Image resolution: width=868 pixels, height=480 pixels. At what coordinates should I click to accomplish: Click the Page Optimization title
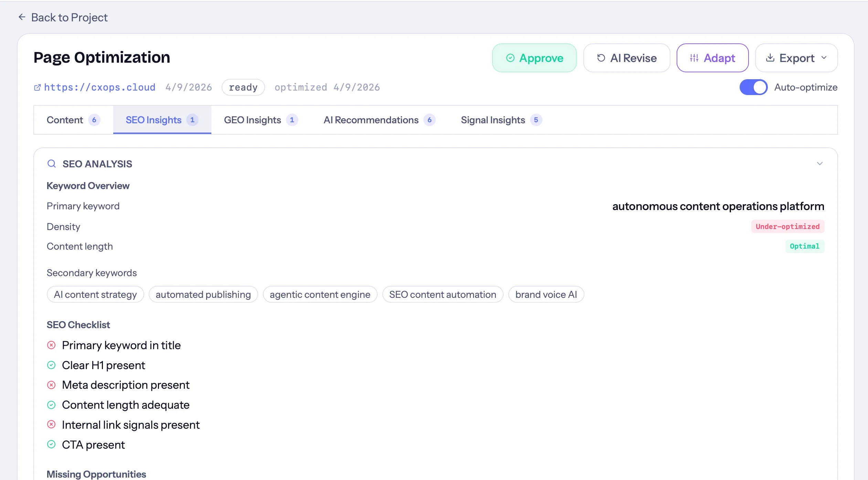102,58
